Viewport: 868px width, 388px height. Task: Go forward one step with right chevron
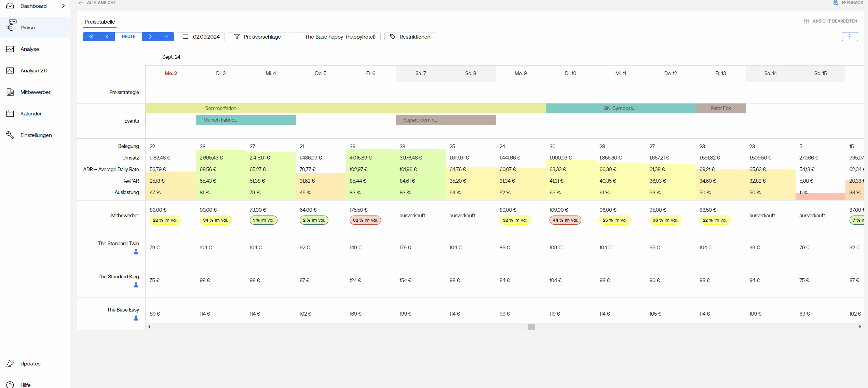pos(150,37)
